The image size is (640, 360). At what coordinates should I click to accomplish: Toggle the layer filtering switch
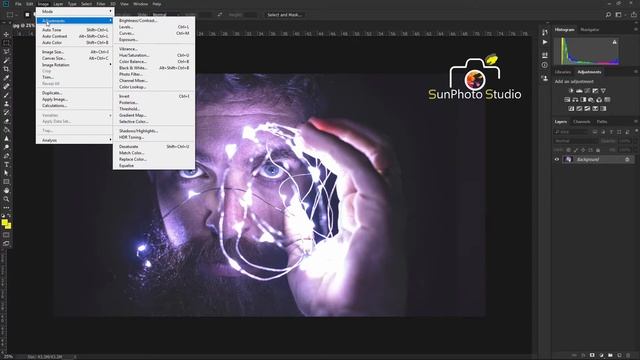[636, 132]
